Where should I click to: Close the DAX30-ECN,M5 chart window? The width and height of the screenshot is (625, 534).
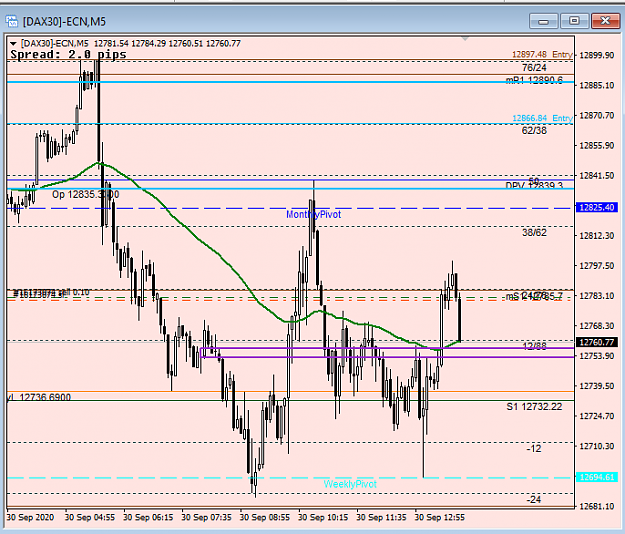point(605,21)
